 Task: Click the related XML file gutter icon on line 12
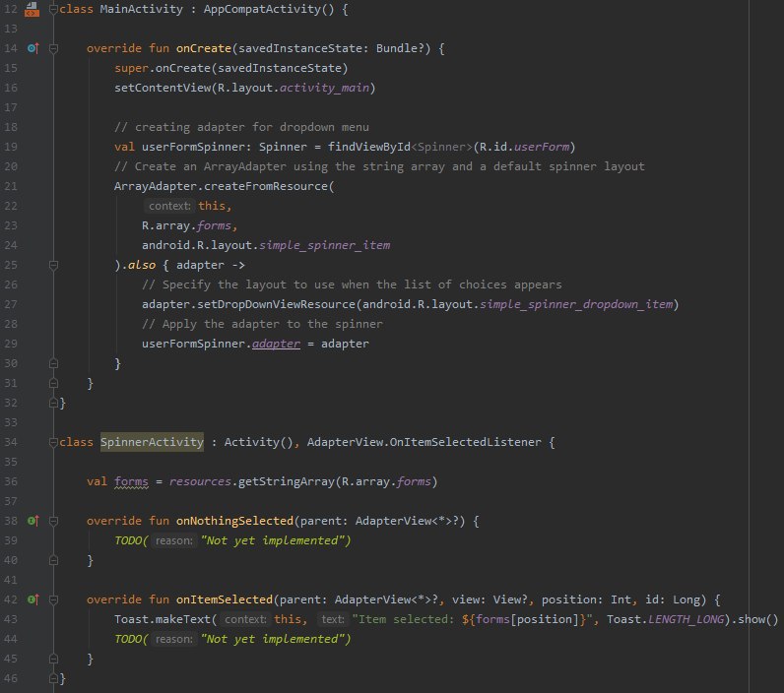pos(32,9)
